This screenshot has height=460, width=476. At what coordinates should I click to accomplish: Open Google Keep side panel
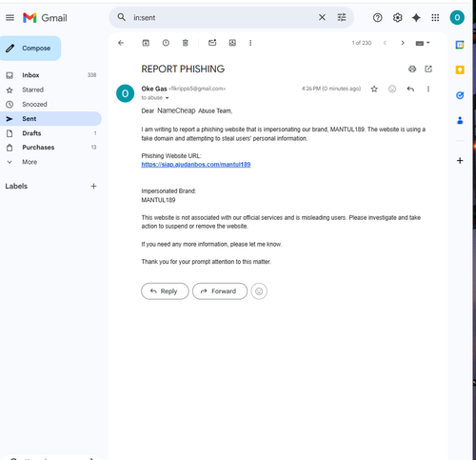click(x=460, y=70)
